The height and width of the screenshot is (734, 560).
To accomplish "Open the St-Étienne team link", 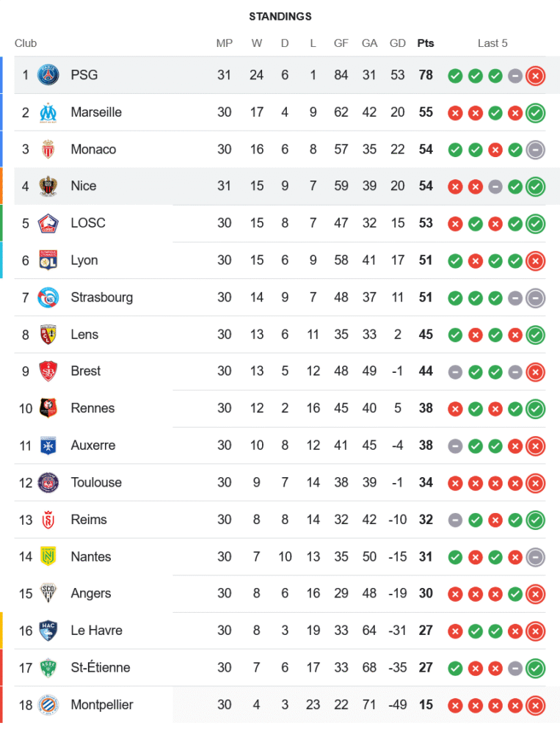I will 101,667.
